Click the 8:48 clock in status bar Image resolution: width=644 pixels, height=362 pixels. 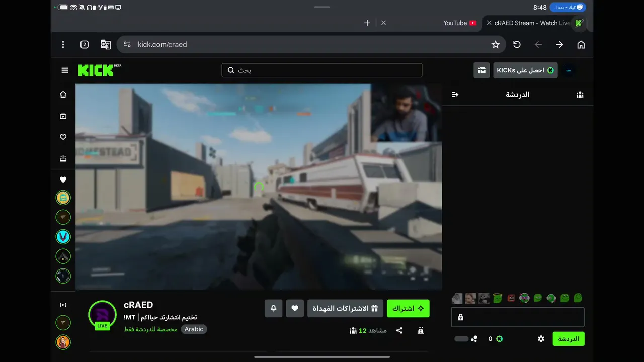540,8
